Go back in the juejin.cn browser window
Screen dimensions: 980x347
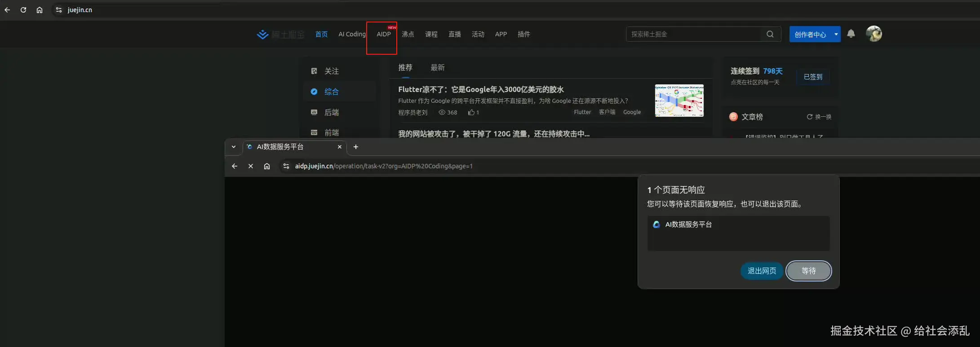pos(7,10)
